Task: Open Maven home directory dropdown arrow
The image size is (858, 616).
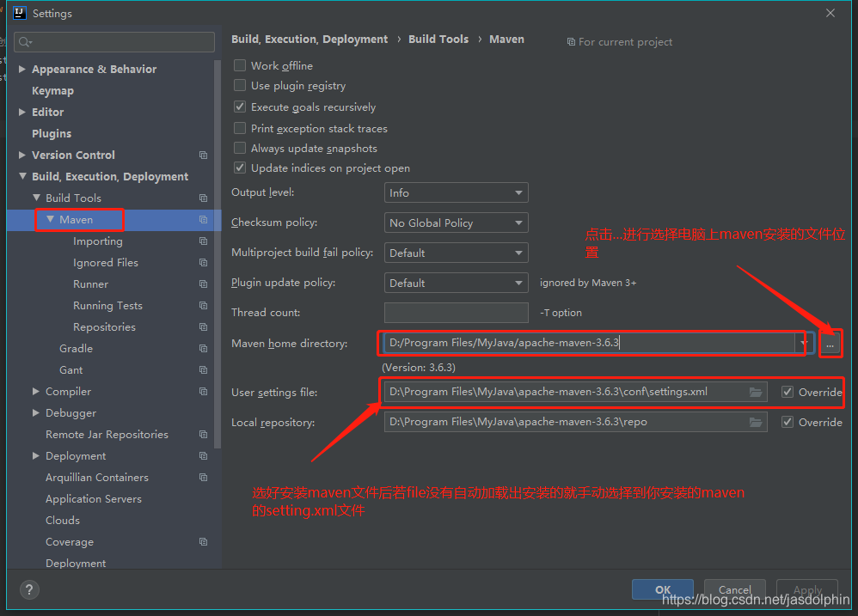Action: pos(804,344)
